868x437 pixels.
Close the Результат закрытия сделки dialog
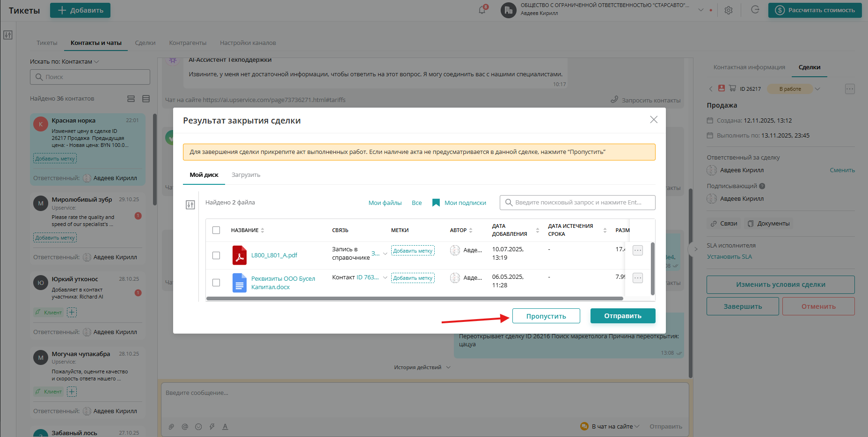(x=654, y=120)
